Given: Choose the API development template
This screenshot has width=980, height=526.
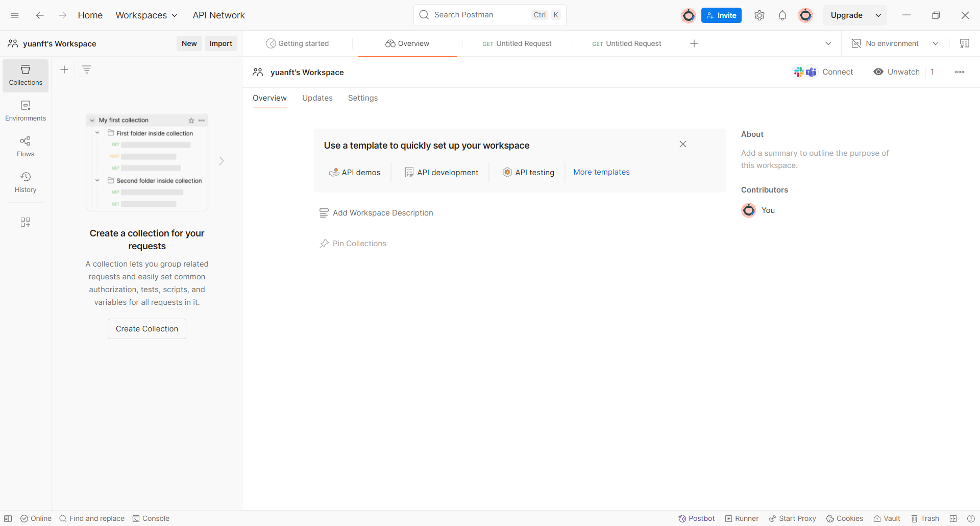Looking at the screenshot, I should pyautogui.click(x=442, y=173).
